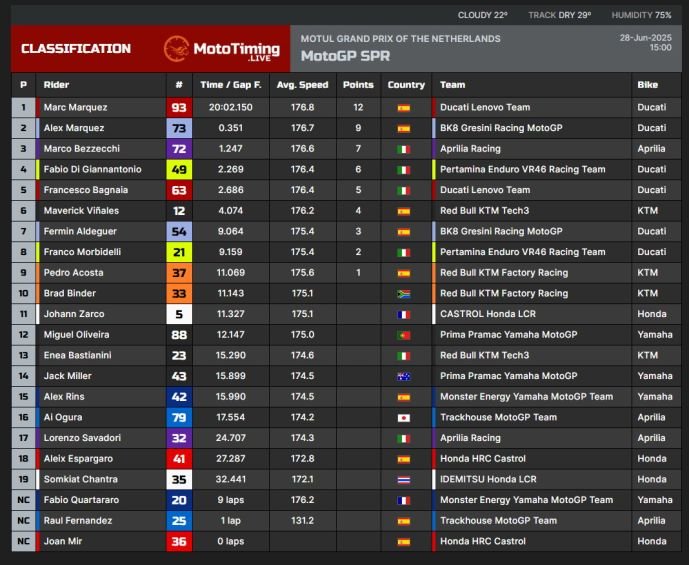Click Motul Grand Prix of the Netherlands title

tap(400, 39)
